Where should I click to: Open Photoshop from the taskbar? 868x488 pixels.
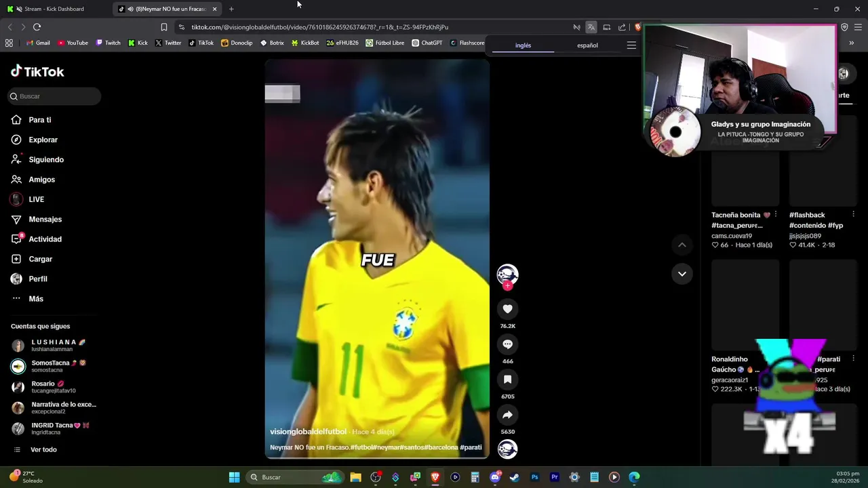coord(534,477)
